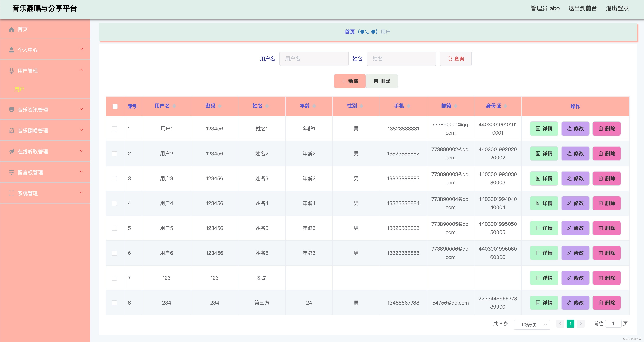Check the row for 用户3
Screen dimensions: 644x342
tap(114, 178)
